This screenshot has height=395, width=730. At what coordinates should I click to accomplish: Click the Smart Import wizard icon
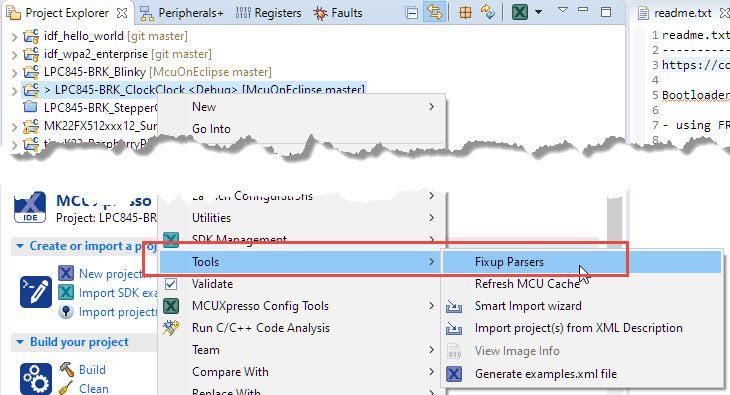tap(454, 306)
